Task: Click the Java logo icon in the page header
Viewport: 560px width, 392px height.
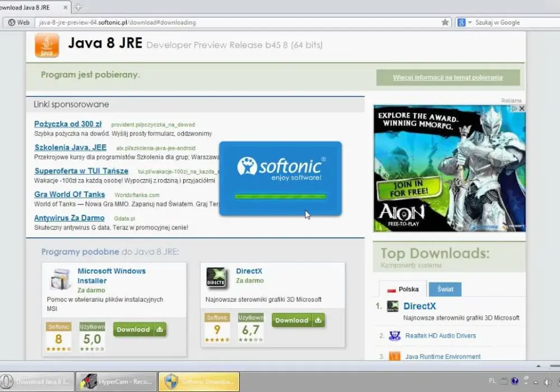Action: 47,45
